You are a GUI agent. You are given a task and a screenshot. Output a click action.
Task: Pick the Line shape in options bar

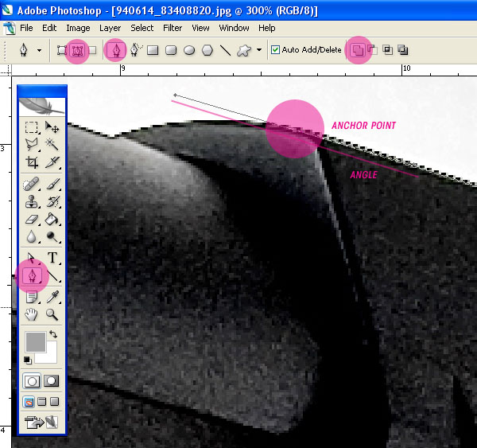(x=226, y=50)
